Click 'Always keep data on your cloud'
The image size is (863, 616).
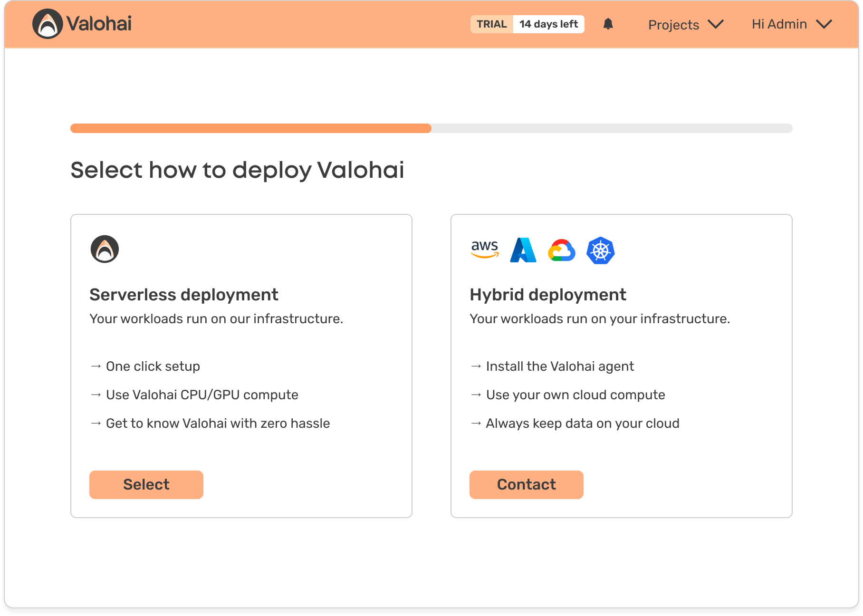(575, 423)
